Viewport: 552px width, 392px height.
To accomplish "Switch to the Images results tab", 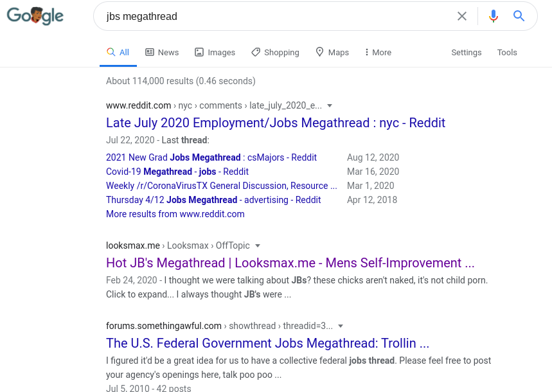I will click(x=215, y=53).
